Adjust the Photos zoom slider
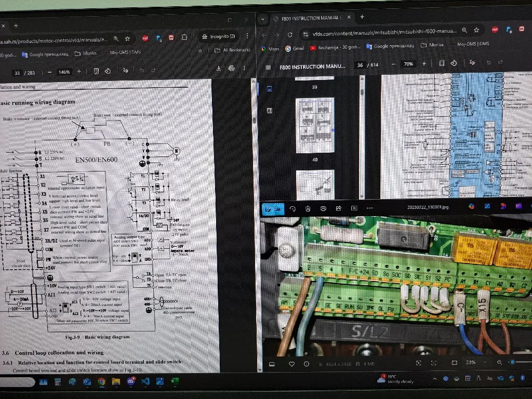This screenshot has width=532, height=399. pyautogui.click(x=513, y=362)
